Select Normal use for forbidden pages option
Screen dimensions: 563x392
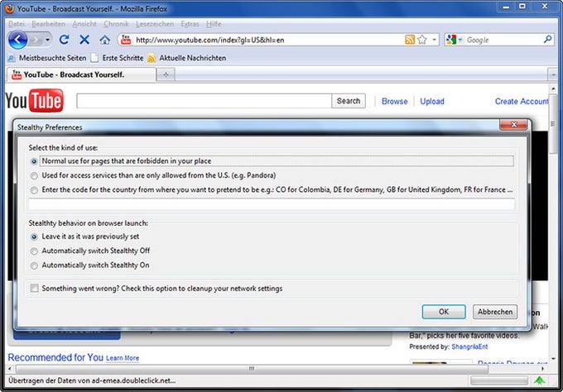pyautogui.click(x=34, y=162)
